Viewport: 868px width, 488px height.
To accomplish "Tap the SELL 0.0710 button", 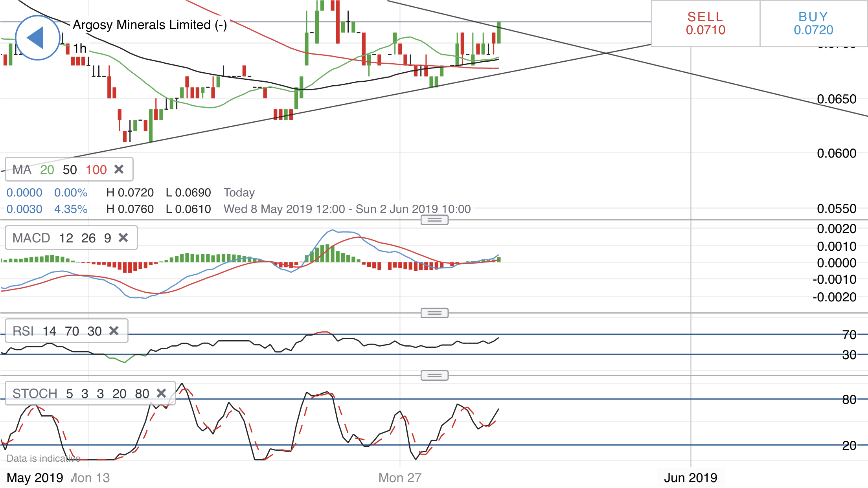I will (x=706, y=24).
